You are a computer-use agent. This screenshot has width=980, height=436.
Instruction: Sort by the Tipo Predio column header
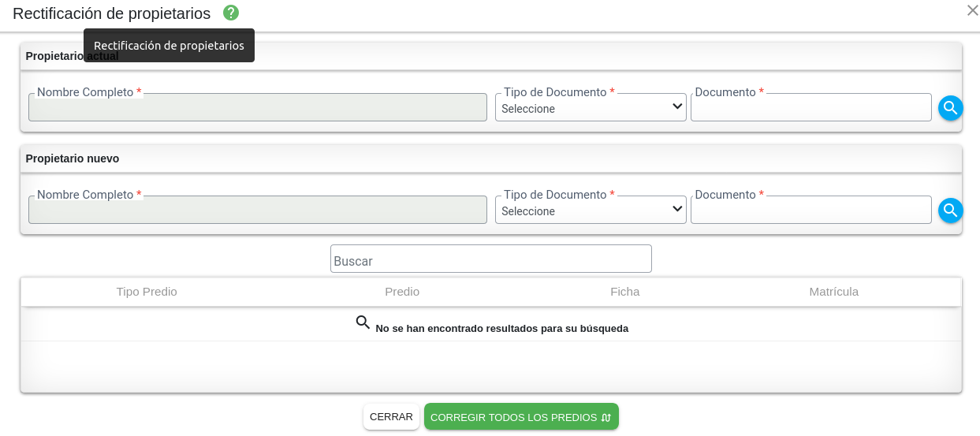[147, 292]
